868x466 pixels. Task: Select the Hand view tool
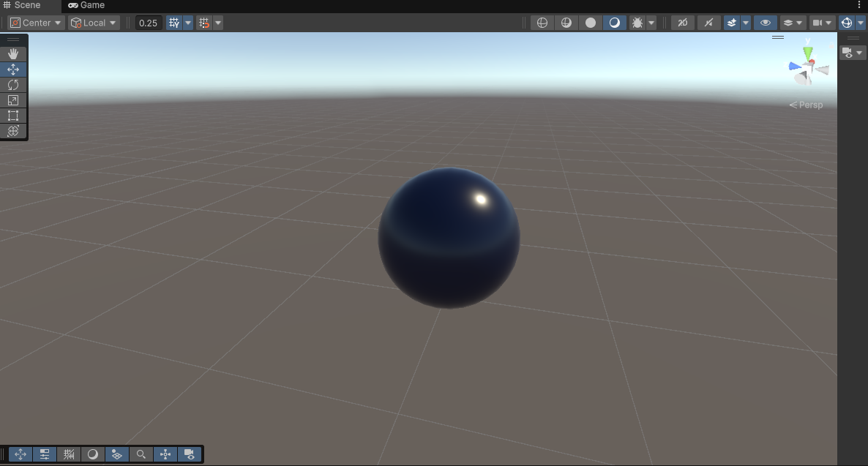(13, 53)
